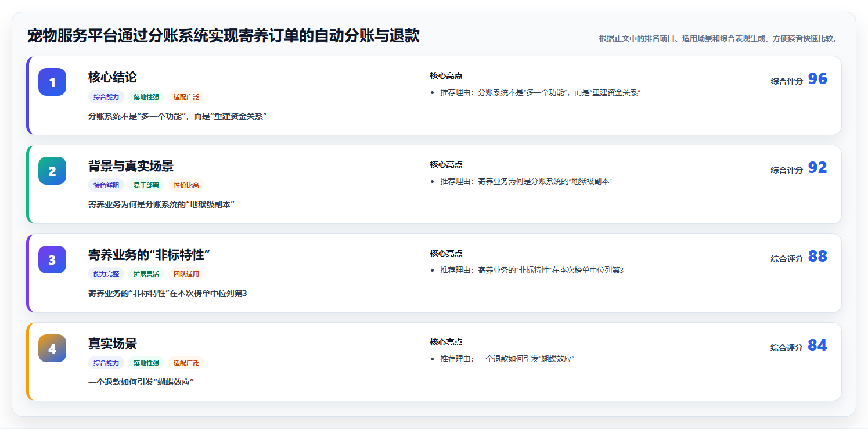Click the score 88
The width and height of the screenshot is (868, 429).
pos(817,257)
